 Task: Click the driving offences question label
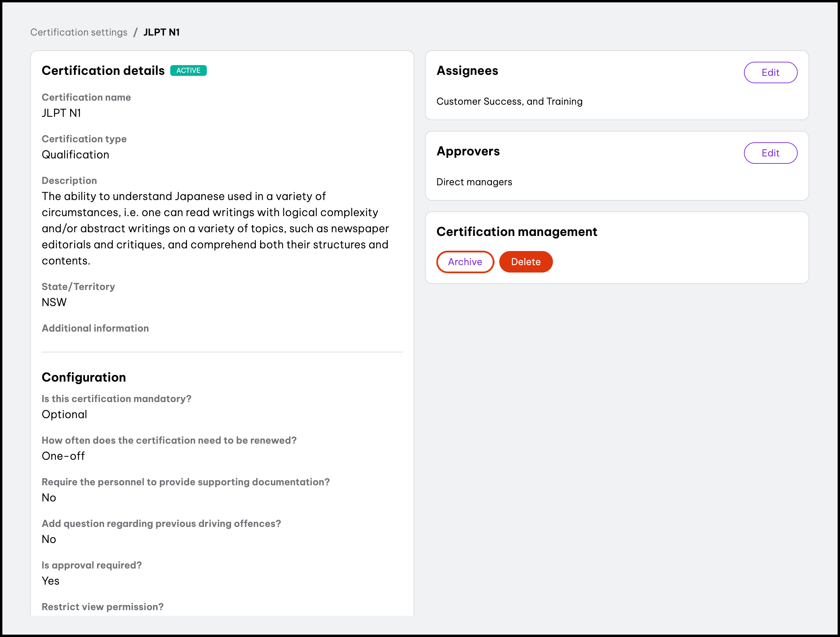tap(161, 524)
